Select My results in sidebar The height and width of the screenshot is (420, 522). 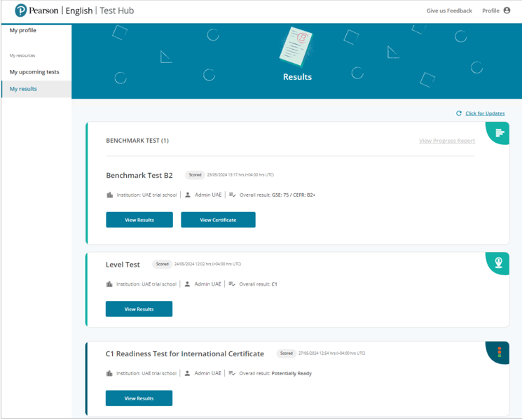pyautogui.click(x=23, y=89)
